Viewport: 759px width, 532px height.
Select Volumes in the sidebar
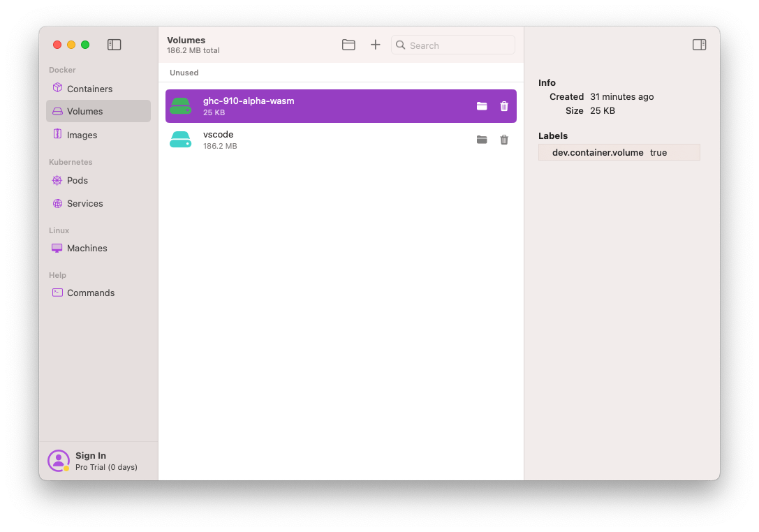click(98, 111)
